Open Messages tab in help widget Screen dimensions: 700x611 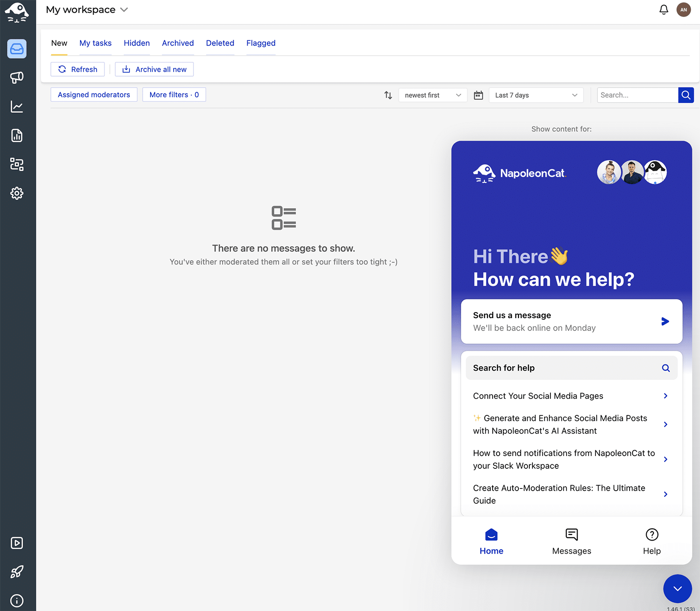tap(571, 541)
